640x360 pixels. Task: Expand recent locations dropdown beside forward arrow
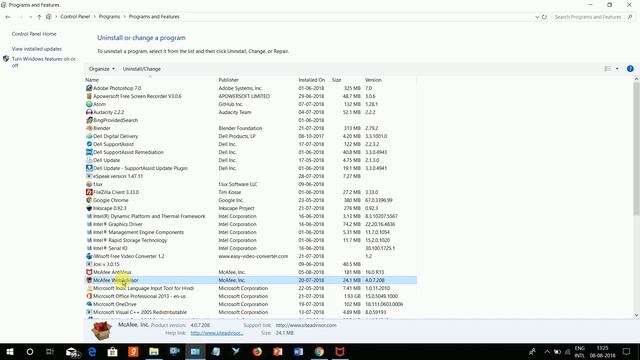(30, 17)
